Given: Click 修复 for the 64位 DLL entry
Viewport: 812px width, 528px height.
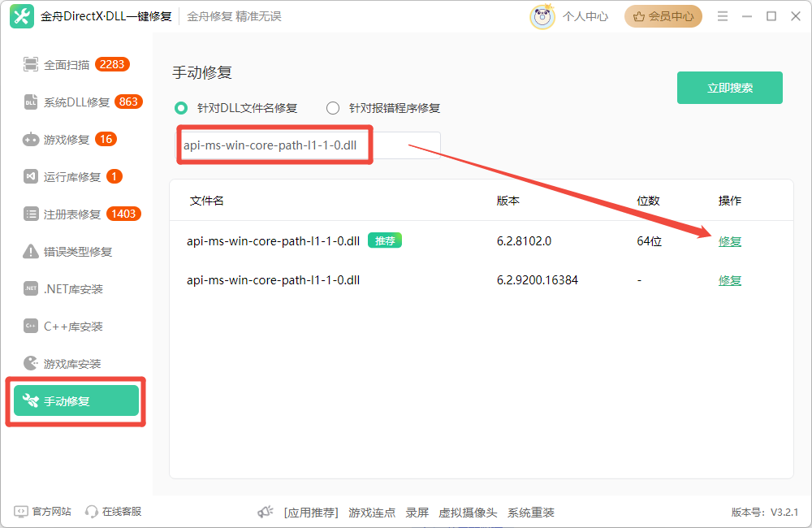Looking at the screenshot, I should click(729, 240).
